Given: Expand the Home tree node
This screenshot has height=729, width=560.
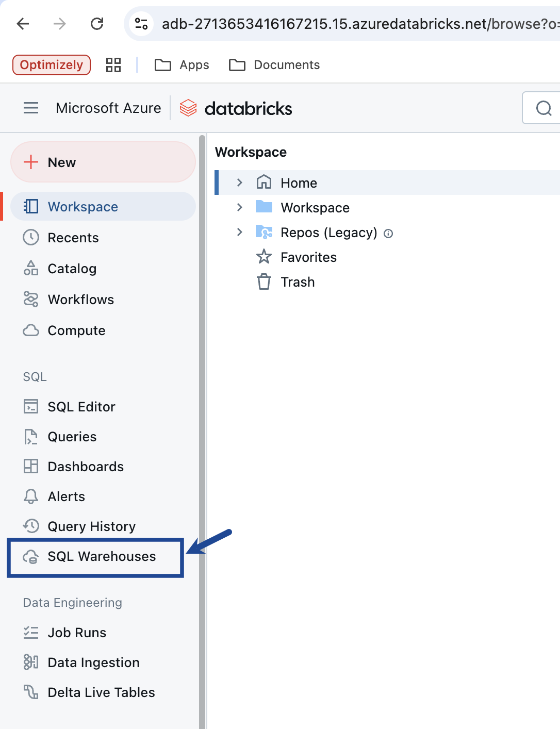Looking at the screenshot, I should [239, 183].
